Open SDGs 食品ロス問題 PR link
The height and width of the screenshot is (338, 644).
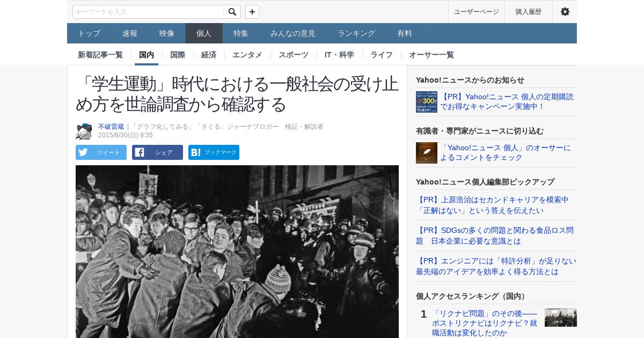click(x=495, y=236)
